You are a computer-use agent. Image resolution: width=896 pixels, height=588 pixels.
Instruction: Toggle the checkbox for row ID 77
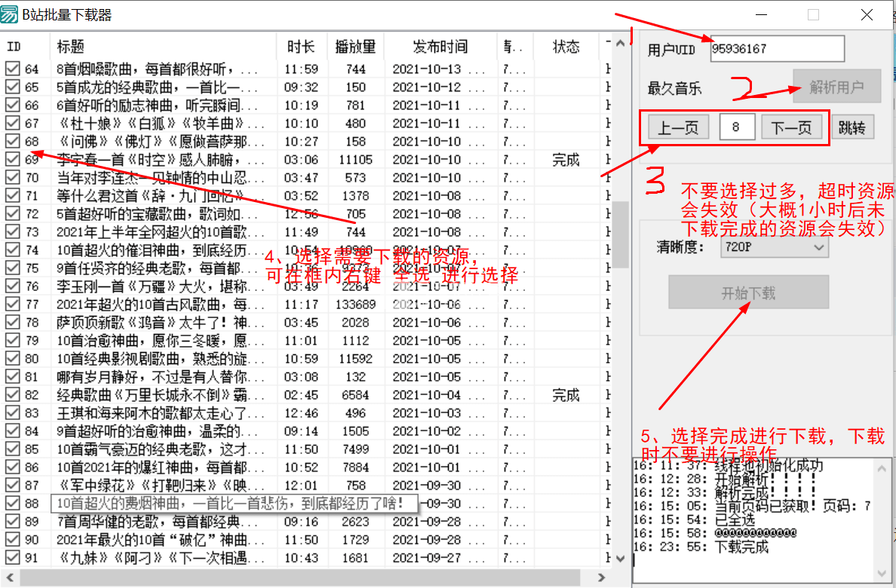[x=12, y=304]
